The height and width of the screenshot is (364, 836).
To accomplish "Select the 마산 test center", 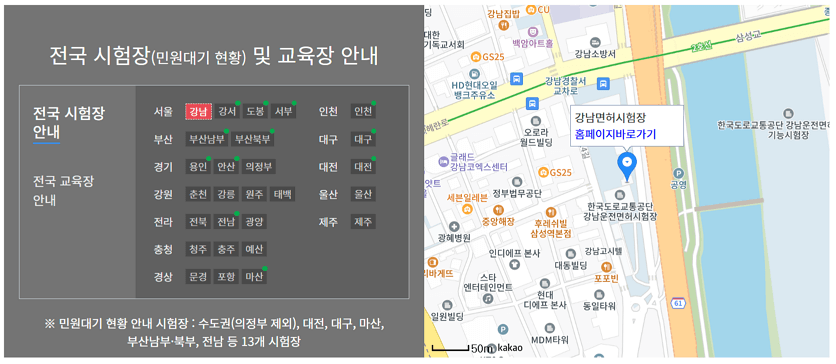I will 254,277.
